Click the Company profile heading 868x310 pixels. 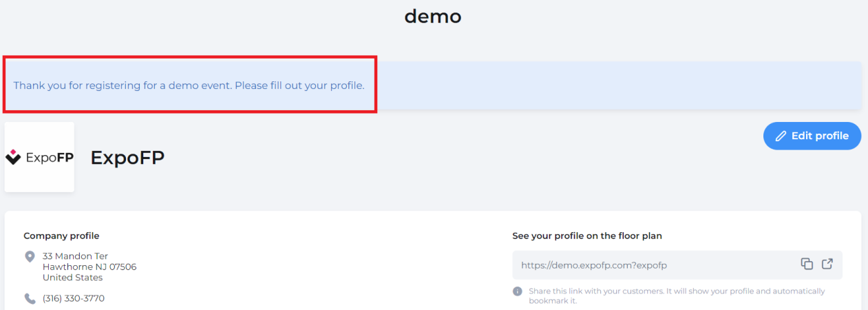coord(61,236)
